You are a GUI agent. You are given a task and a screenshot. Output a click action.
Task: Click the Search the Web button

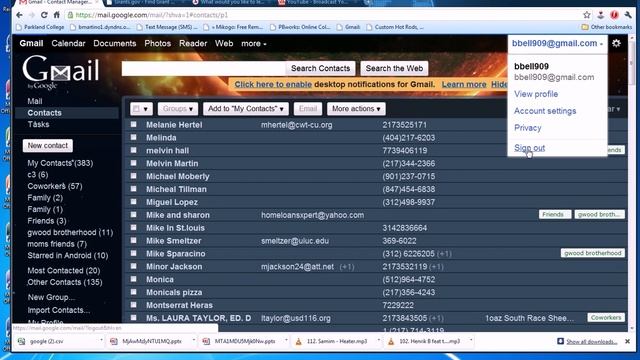coord(394,68)
